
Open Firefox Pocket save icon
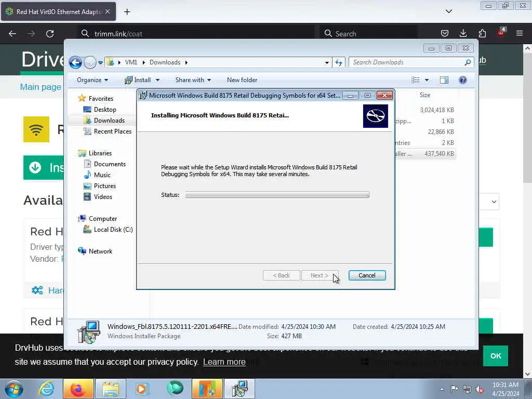[445, 33]
